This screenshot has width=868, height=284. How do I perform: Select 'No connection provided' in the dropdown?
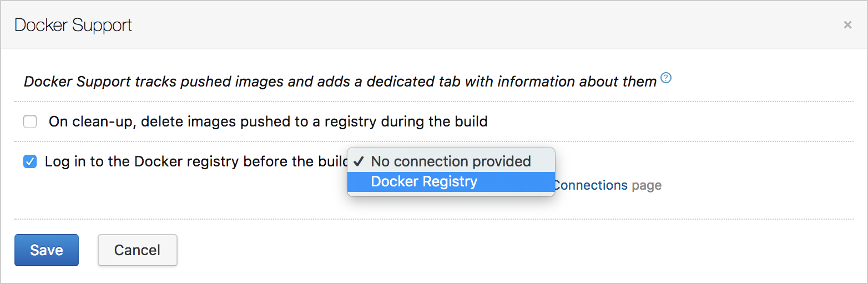coord(451,161)
